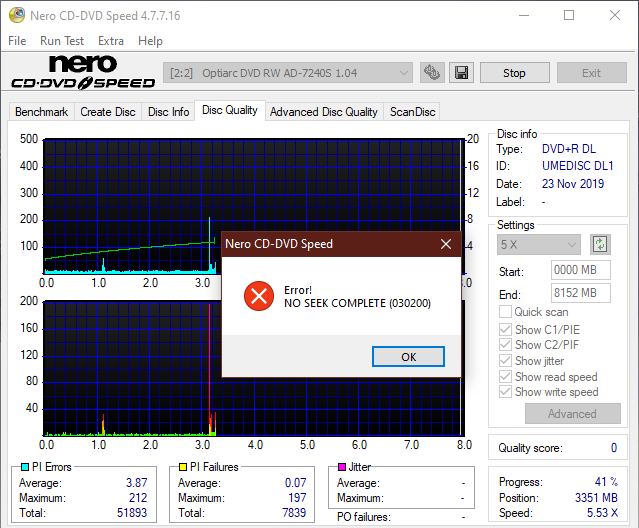The image size is (639, 528).
Task: Select the Disc Quality tab
Action: click(230, 110)
